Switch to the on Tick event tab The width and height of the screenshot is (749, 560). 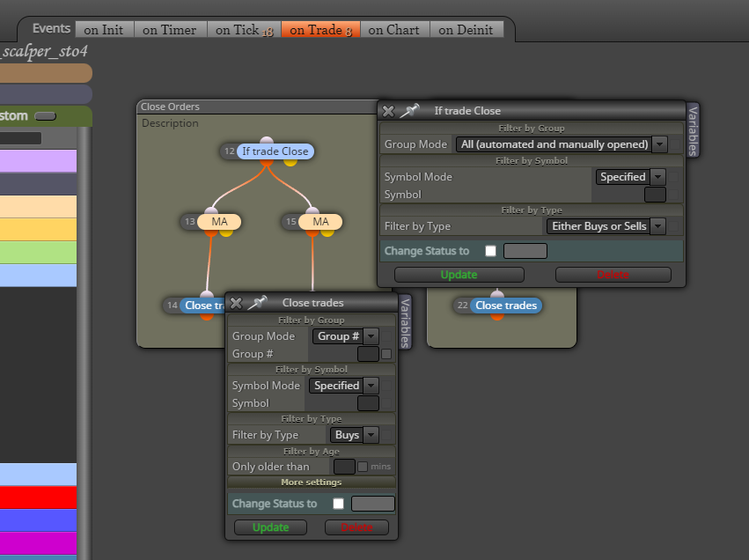point(244,30)
